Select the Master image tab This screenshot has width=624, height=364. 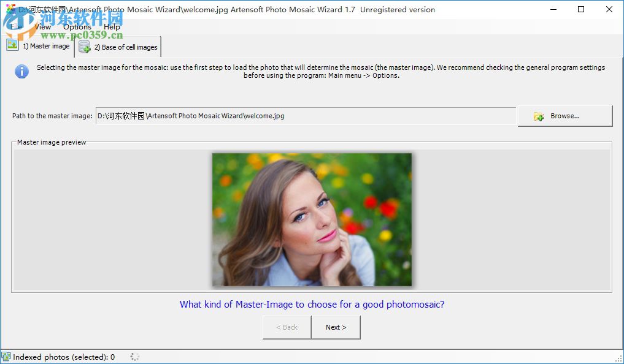(46, 45)
